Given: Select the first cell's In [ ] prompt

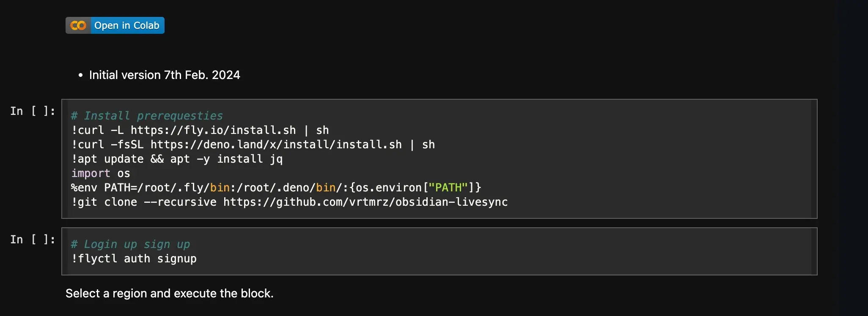Looking at the screenshot, I should point(33,111).
